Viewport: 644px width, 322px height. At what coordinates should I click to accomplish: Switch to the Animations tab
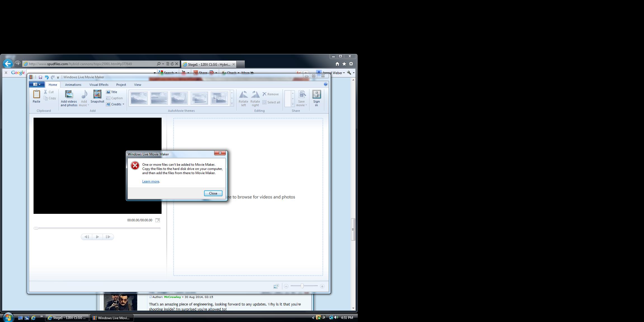click(x=73, y=85)
